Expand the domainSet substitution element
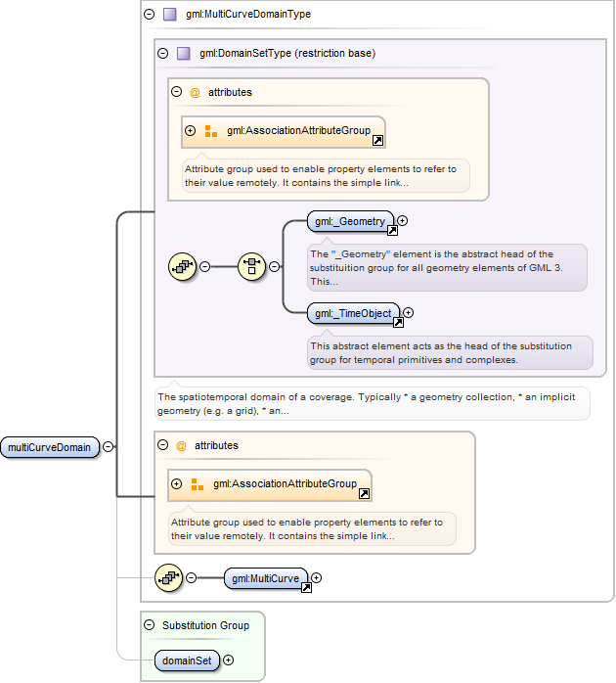 coord(229,660)
